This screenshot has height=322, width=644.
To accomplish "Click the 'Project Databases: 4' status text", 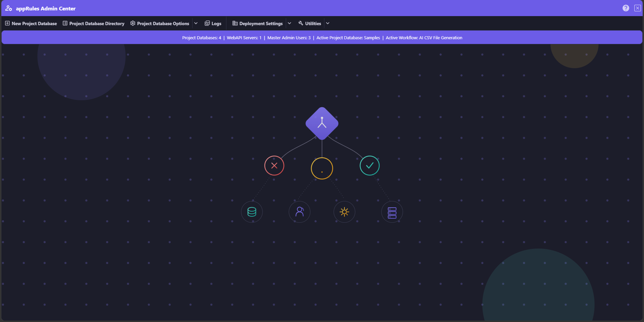I will coord(202,38).
